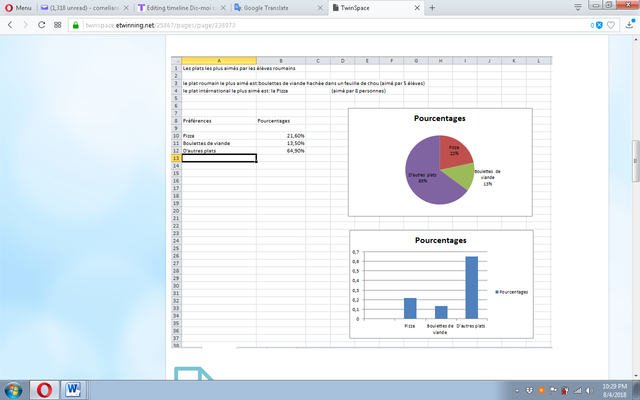Click the 64,90% value cell
This screenshot has width=640, height=400.
click(x=281, y=151)
